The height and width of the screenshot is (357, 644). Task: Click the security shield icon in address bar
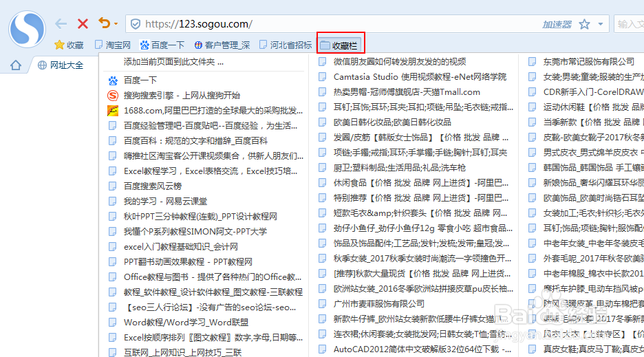point(136,24)
